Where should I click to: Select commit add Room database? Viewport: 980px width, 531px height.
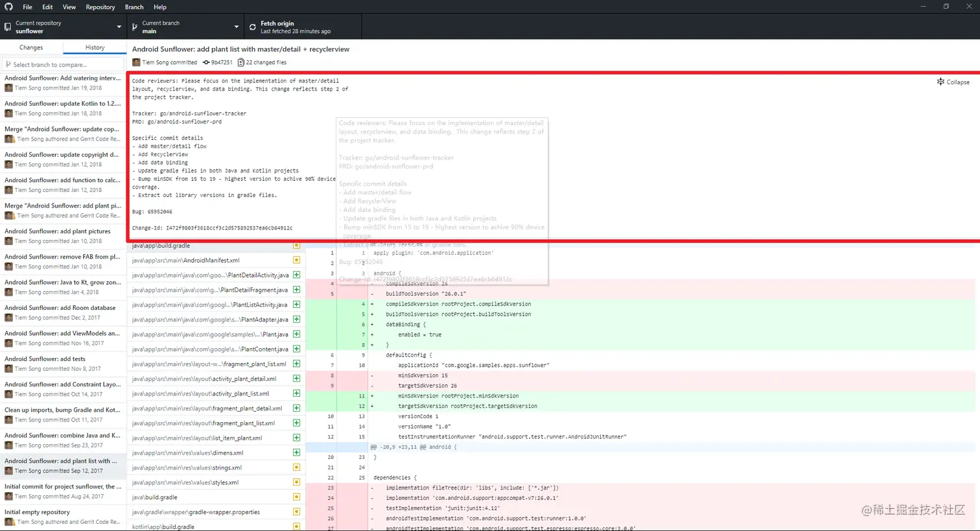click(x=63, y=313)
